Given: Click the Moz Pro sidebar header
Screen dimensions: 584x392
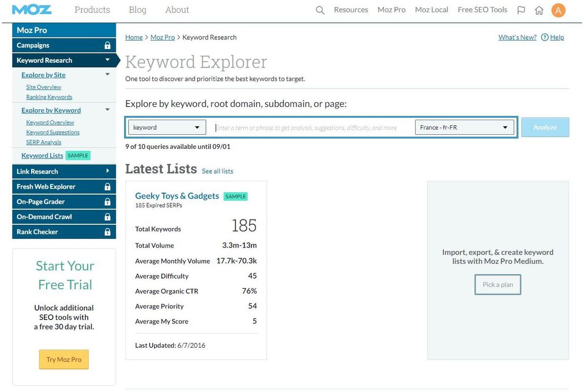Looking at the screenshot, I should click(64, 30).
